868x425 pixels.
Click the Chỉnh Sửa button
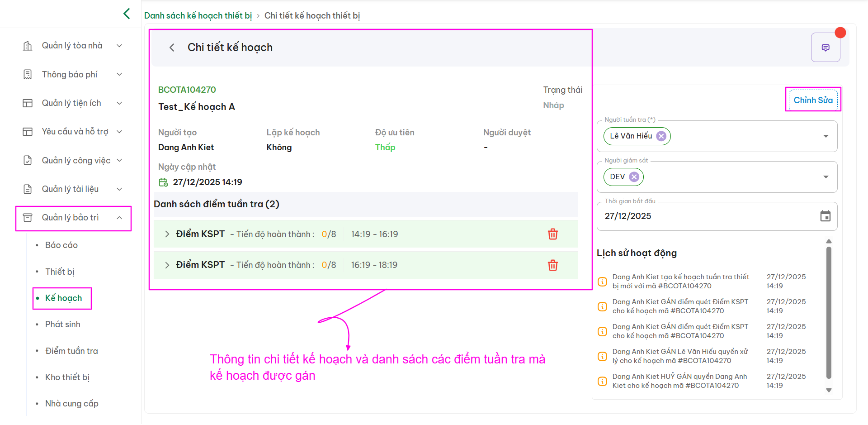pos(813,100)
